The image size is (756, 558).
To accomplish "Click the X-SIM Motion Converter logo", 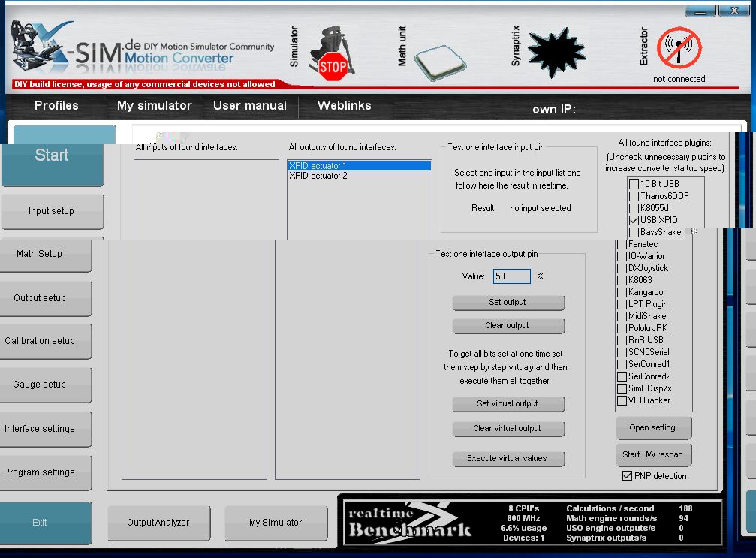I will click(143, 51).
